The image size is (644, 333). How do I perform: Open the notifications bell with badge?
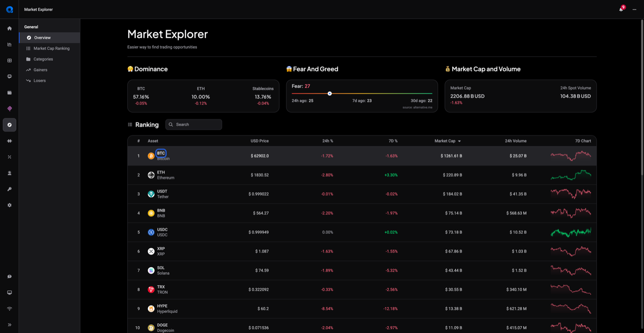click(621, 9)
